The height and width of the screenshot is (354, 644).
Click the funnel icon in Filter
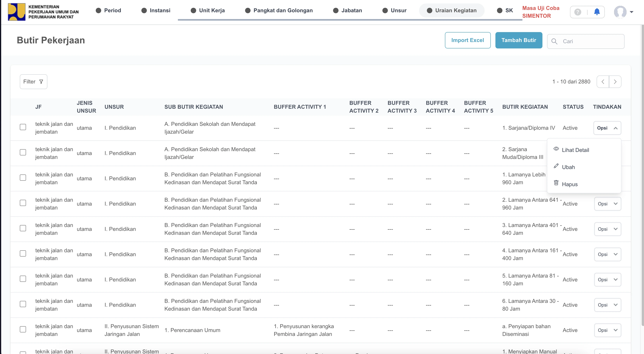[41, 82]
